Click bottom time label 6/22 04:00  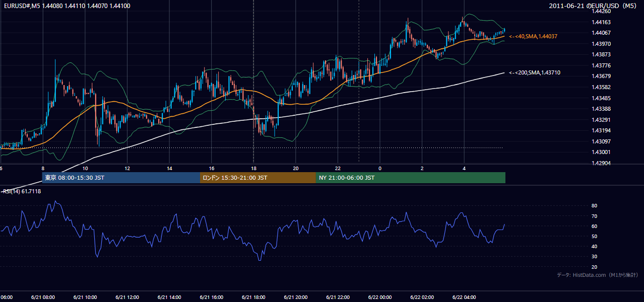pos(464,297)
